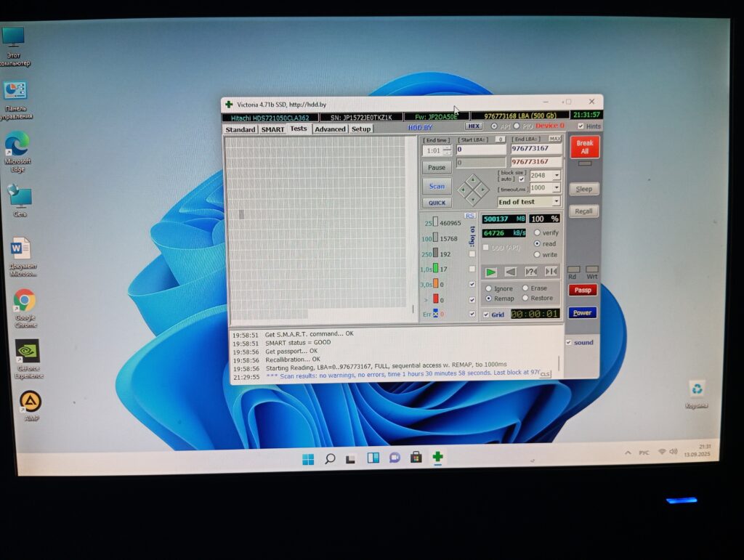744x560 pixels.
Task: Toggle log checkbox for 3,0s orange blocks
Action: coord(472,284)
